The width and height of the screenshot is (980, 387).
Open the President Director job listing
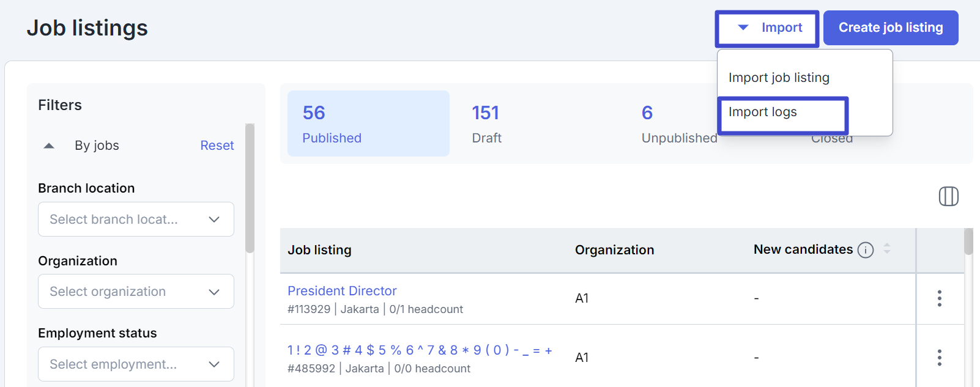tap(342, 291)
